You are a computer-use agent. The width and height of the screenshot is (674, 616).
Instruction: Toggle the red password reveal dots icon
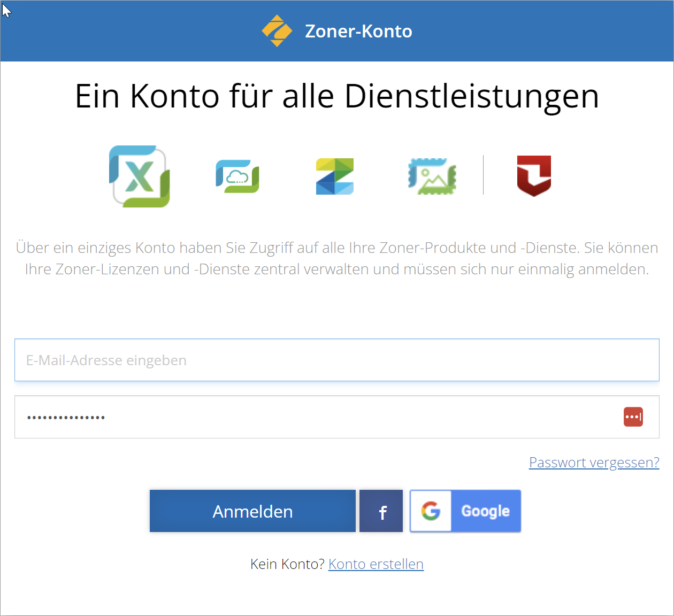pyautogui.click(x=633, y=417)
